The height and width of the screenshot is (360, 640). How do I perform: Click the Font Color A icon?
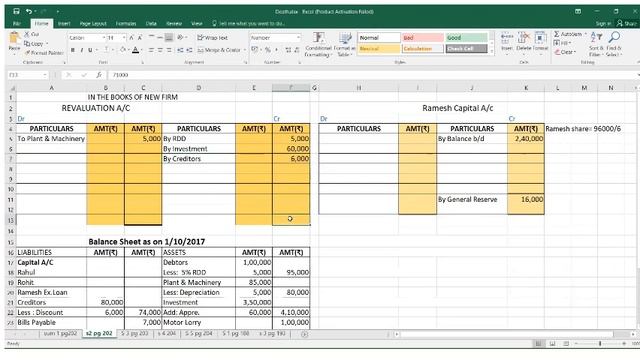tap(136, 50)
